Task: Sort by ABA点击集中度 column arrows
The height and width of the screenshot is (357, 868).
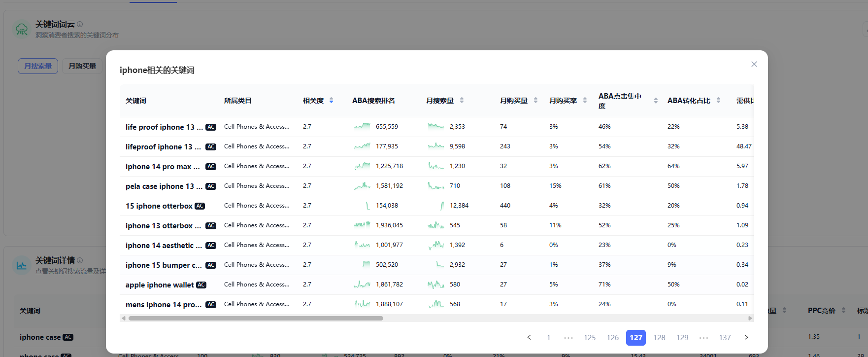Action: point(656,101)
